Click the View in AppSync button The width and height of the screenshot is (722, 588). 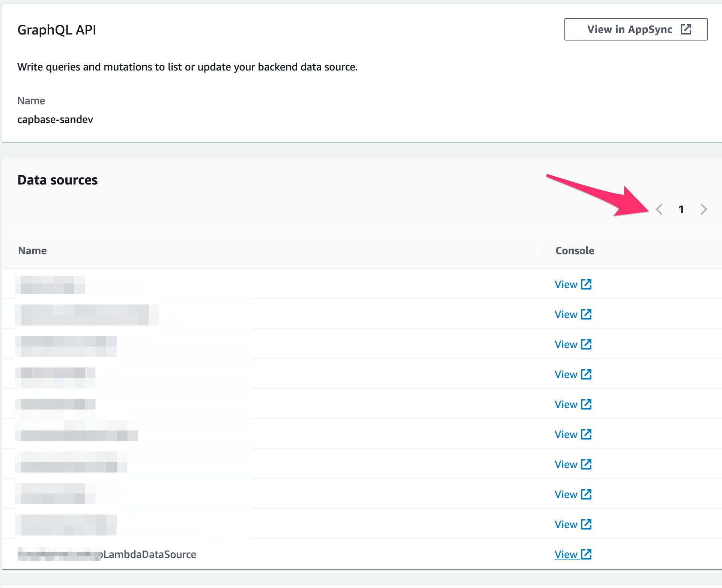pos(635,29)
